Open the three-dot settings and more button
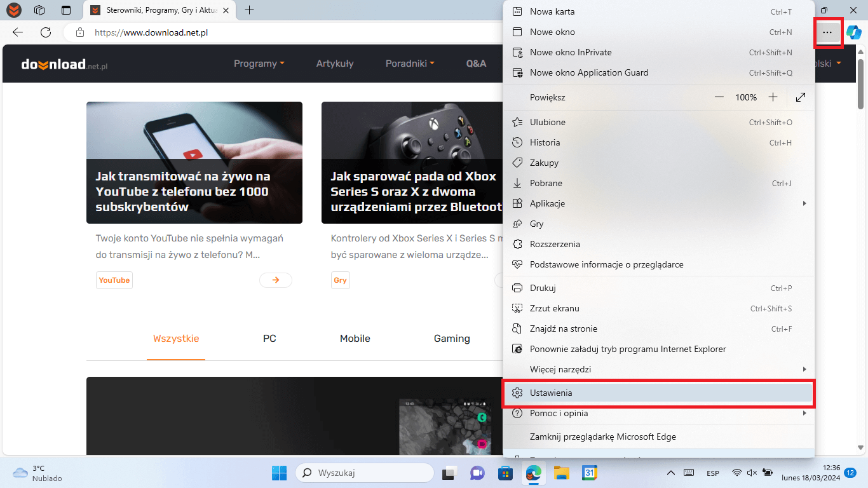 click(827, 32)
